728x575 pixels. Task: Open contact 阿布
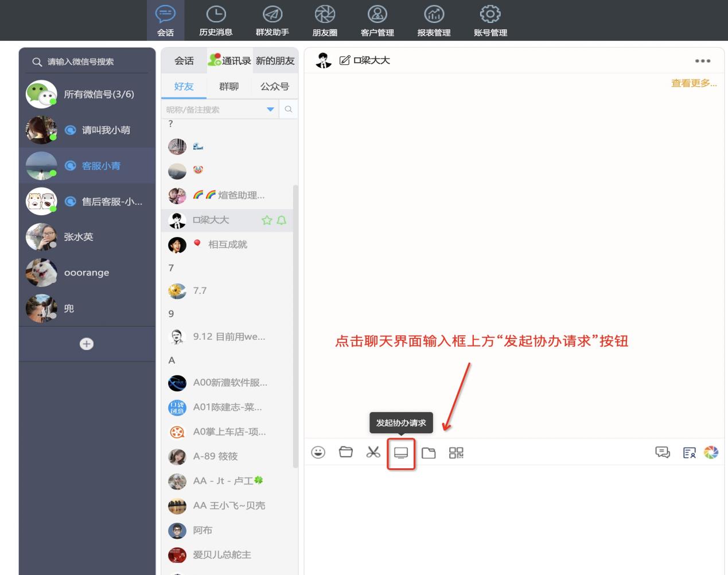pos(228,531)
